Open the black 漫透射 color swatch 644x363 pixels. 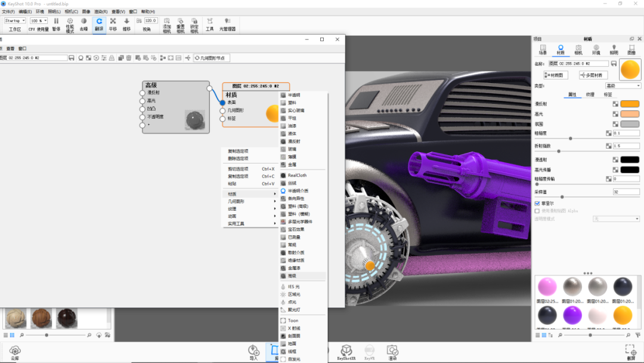click(630, 159)
